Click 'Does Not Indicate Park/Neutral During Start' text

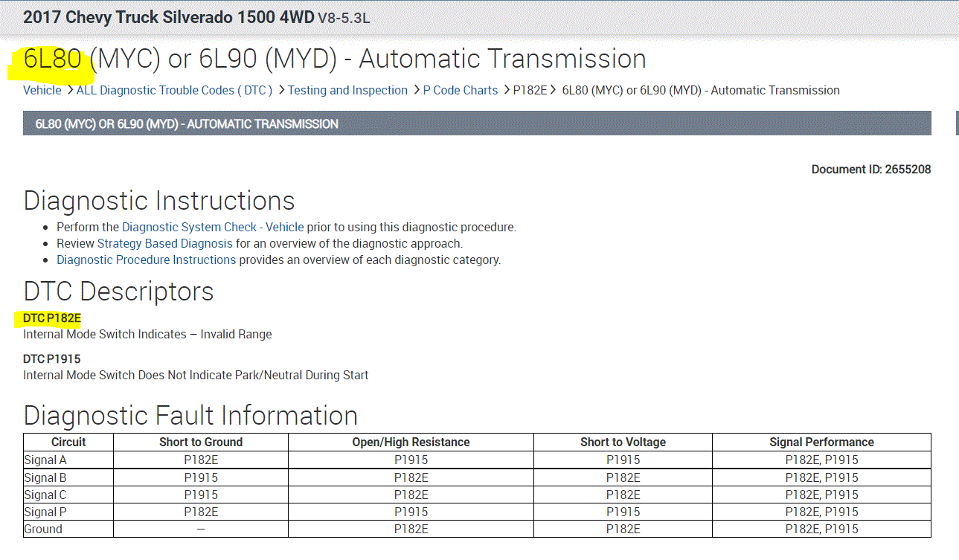click(253, 375)
